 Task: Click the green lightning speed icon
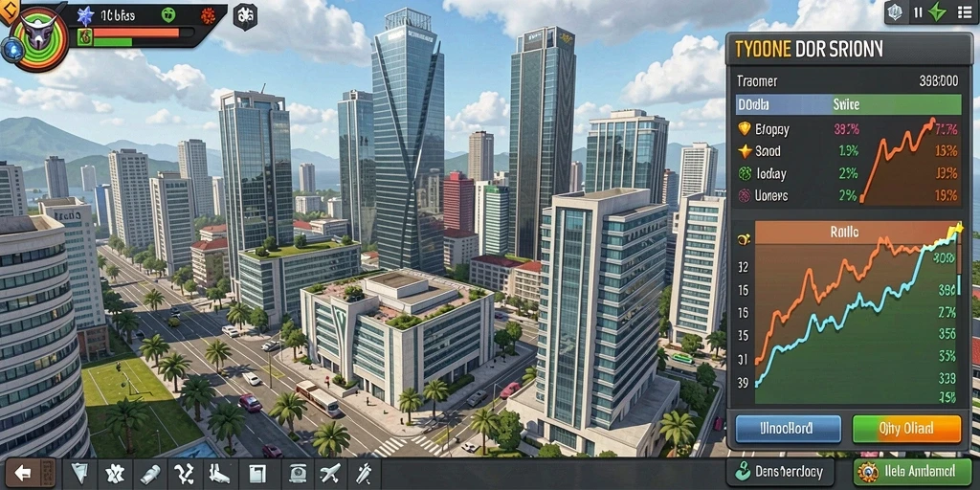click(938, 11)
